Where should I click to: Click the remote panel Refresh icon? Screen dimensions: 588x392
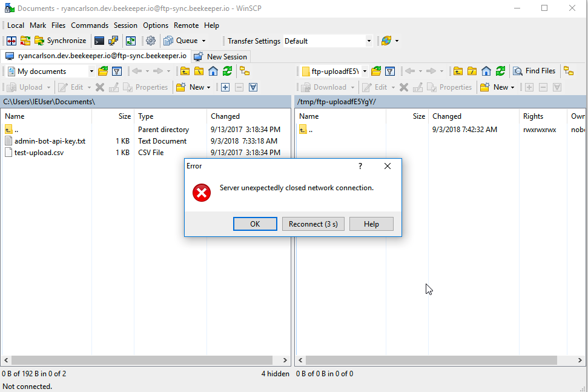[501, 71]
